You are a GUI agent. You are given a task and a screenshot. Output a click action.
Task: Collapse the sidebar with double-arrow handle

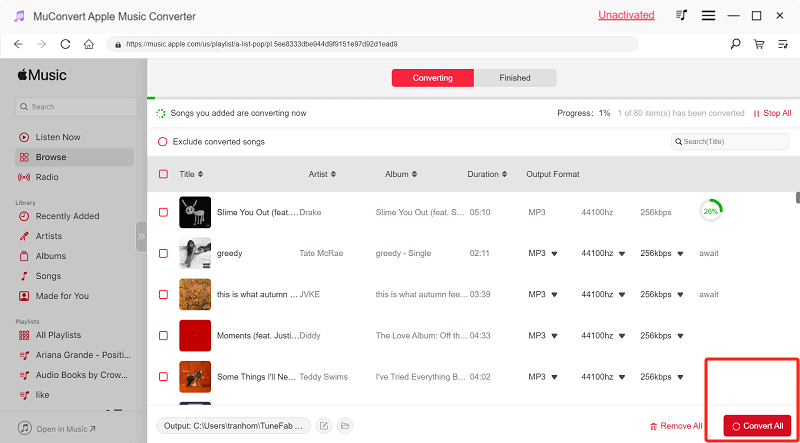[141, 237]
